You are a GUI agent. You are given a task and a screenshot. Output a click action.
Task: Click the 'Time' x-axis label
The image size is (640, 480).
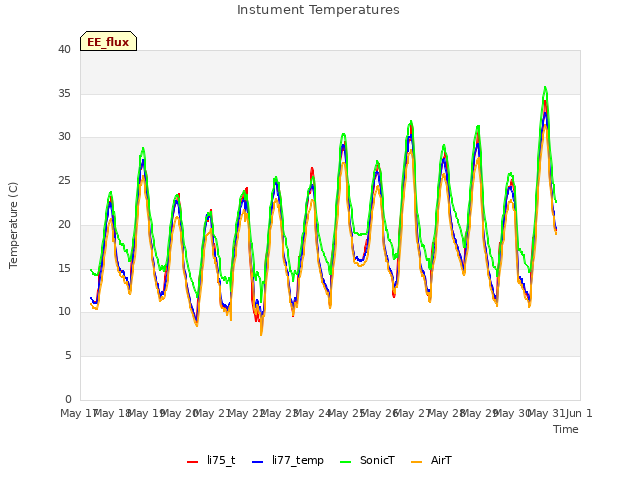[566, 429]
